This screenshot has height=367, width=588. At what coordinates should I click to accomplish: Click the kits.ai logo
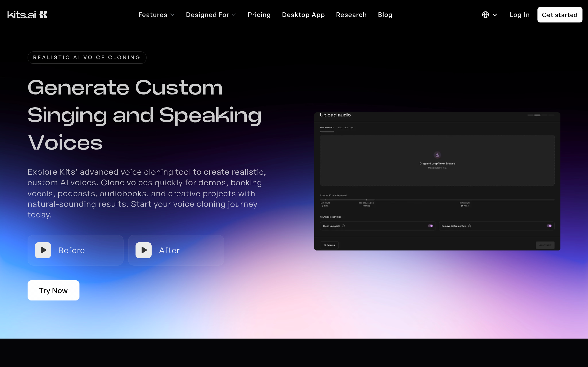[27, 15]
